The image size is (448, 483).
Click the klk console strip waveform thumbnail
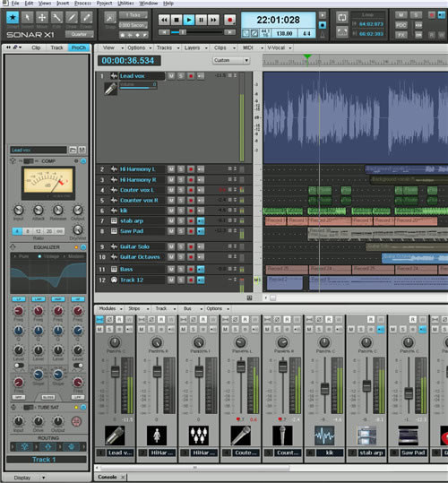point(324,436)
